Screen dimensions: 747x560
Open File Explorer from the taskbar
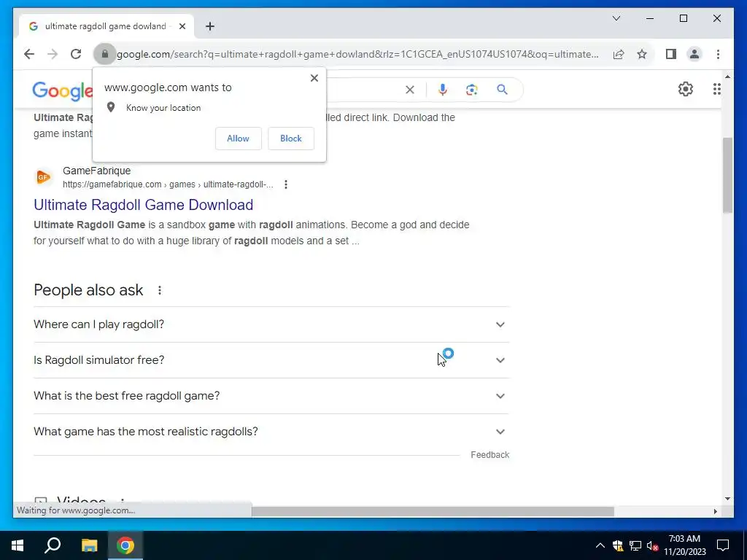(x=89, y=545)
